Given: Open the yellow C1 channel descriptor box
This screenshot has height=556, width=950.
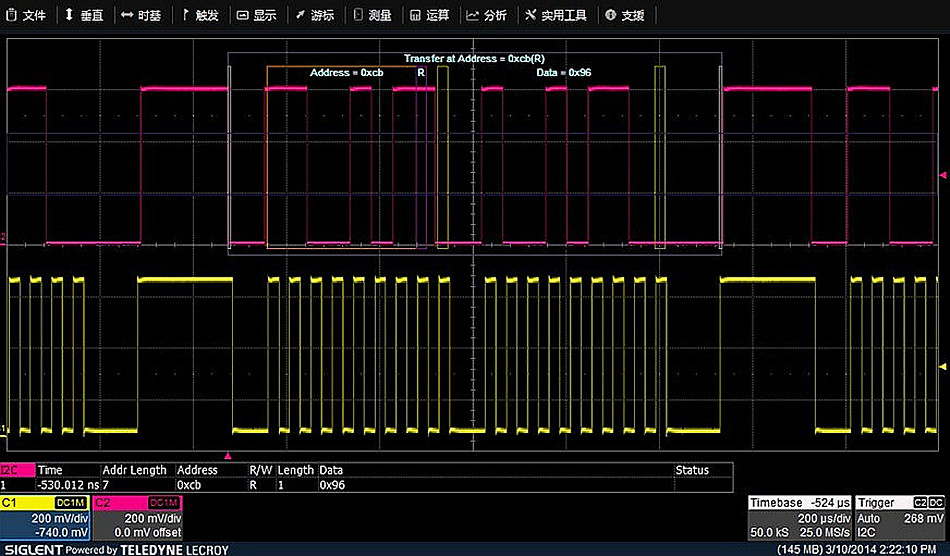Looking at the screenshot, I should [44, 518].
